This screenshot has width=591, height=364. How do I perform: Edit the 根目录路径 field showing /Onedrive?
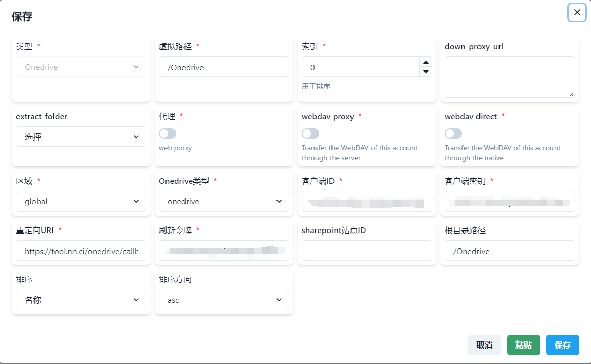point(509,251)
